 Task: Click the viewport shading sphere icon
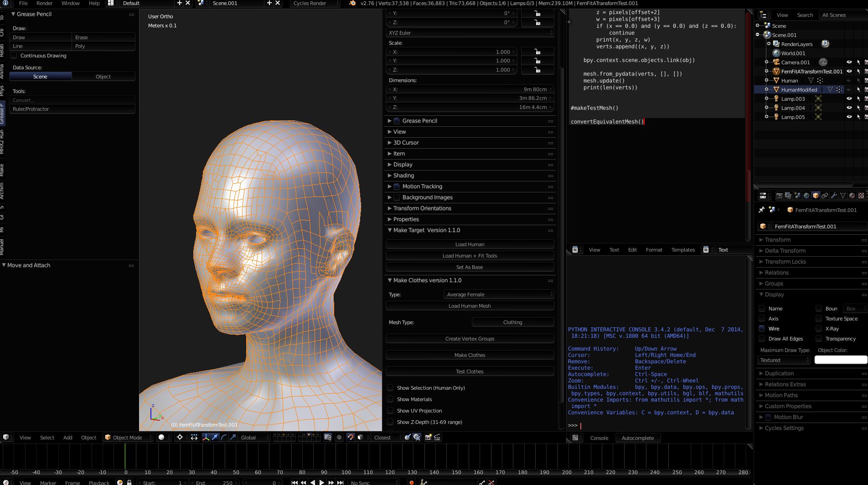[161, 437]
